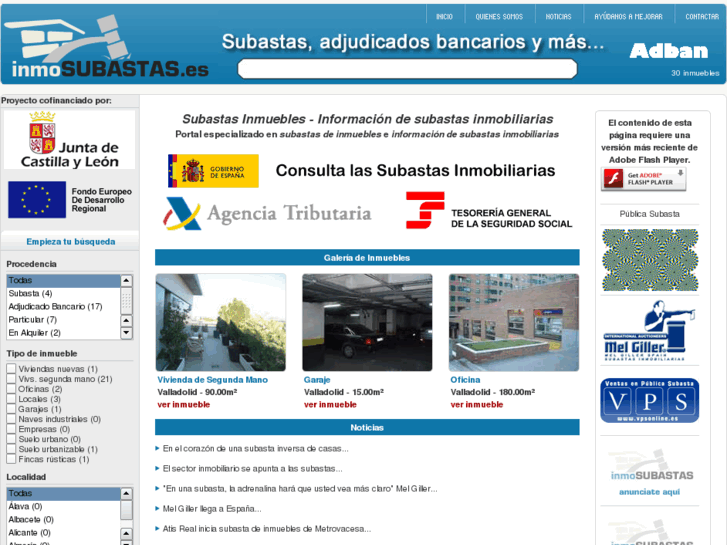727x545 pixels.
Task: Click the inmoSUBASTAS anunciate aquí banner logo
Action: coord(650,466)
